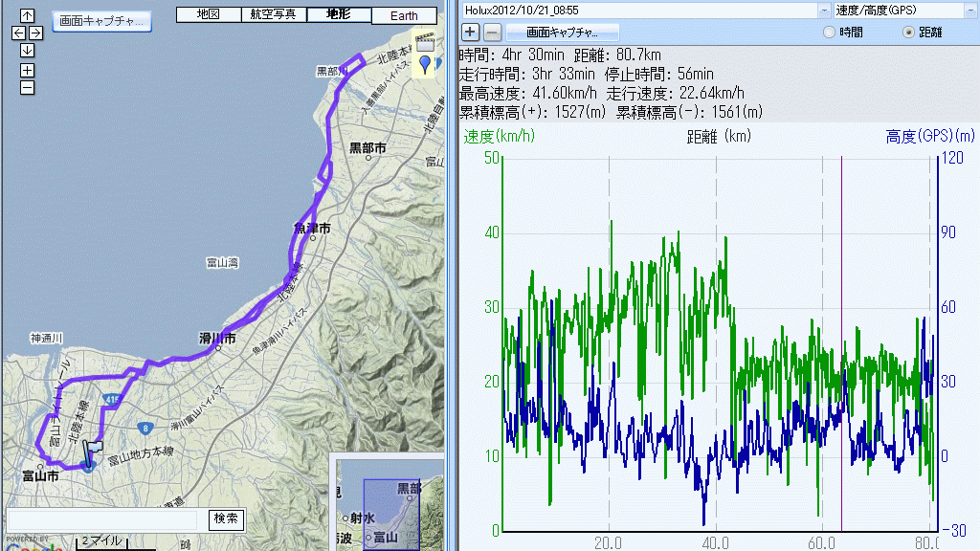Viewport: 980px width, 551px height.
Task: Select the 距離 radio button
Action: coord(908,33)
